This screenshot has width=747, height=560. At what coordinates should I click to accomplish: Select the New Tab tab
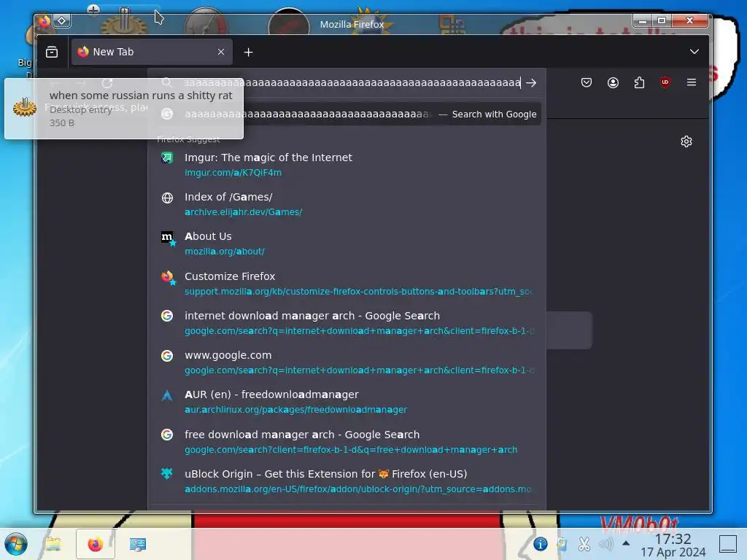[152, 52]
